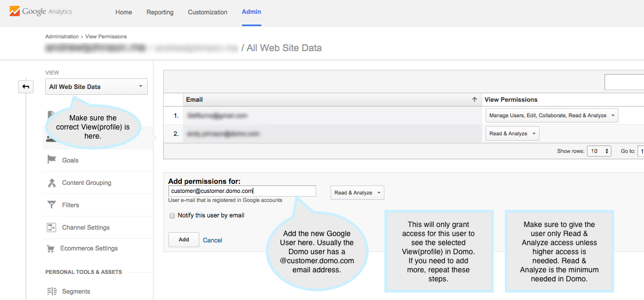This screenshot has width=644, height=300.
Task: Click the "/ All Web Site Data" title
Action: [281, 48]
